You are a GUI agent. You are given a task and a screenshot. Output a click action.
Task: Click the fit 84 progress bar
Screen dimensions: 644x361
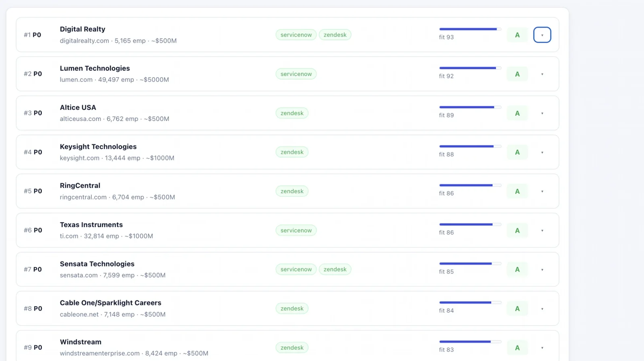[x=470, y=303]
